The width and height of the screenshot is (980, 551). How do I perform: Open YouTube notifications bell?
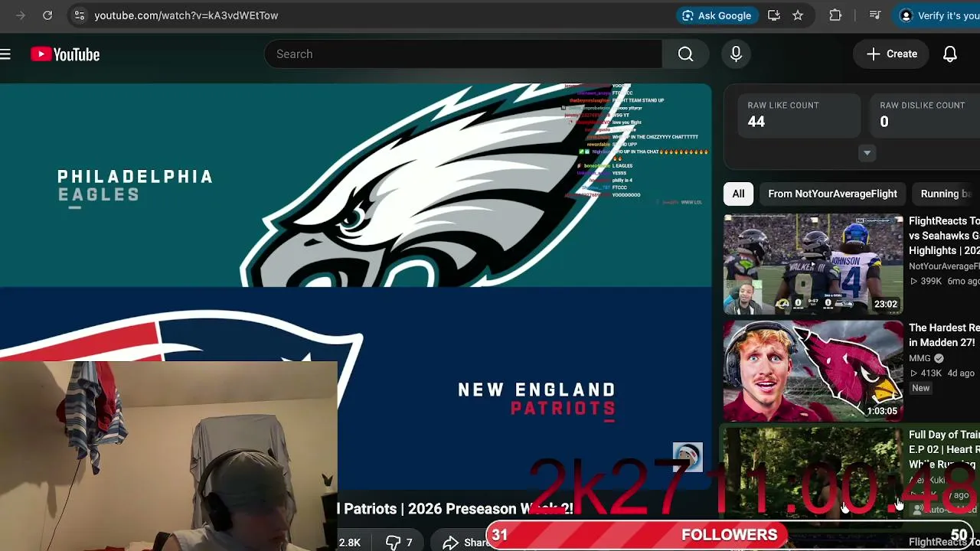point(950,54)
